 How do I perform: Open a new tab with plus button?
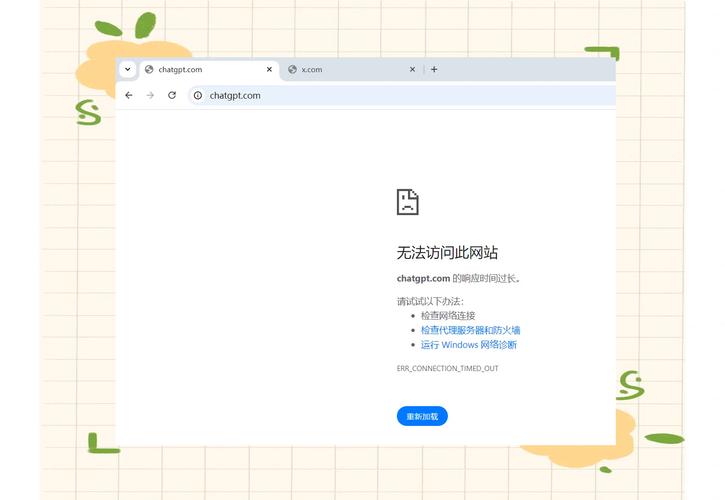(434, 69)
